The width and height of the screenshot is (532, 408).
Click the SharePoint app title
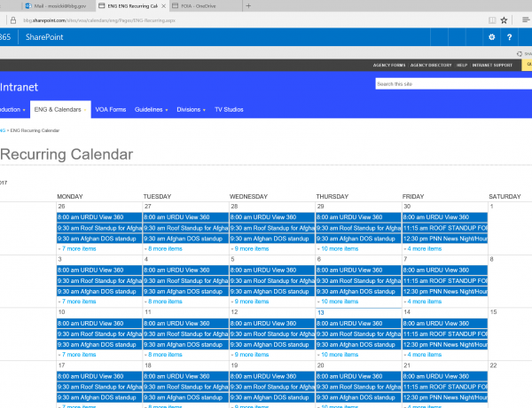44,37
